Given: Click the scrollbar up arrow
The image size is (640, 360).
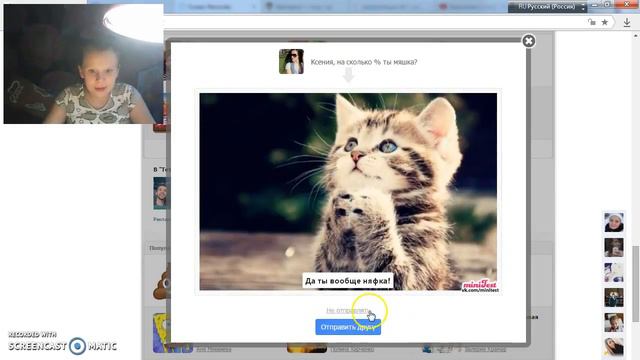Looking at the screenshot, I should tap(636, 36).
